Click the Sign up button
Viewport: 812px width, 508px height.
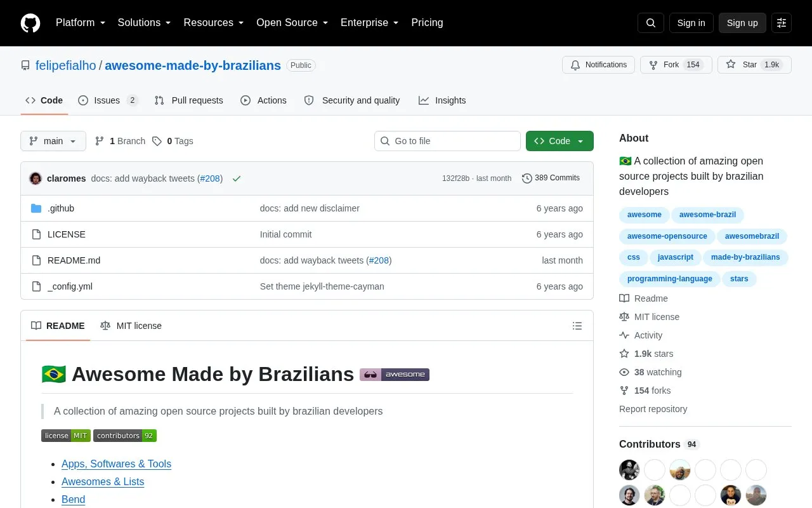click(x=742, y=23)
